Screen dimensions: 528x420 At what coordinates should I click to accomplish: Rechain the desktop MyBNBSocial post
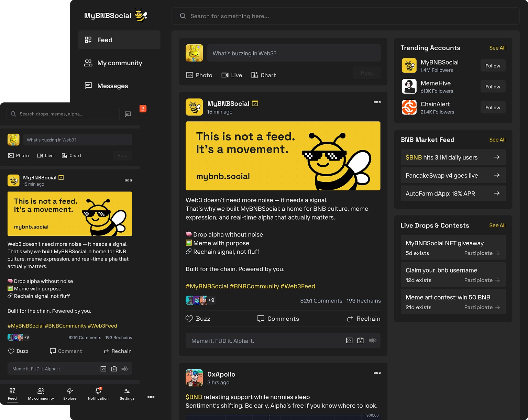point(364,319)
